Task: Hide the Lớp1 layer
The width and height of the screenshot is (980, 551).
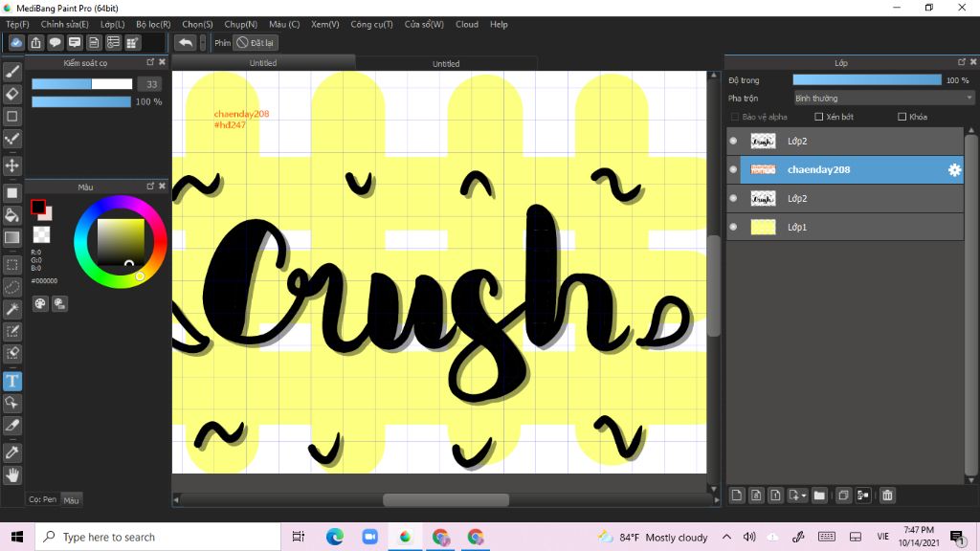Action: pyautogui.click(x=734, y=227)
